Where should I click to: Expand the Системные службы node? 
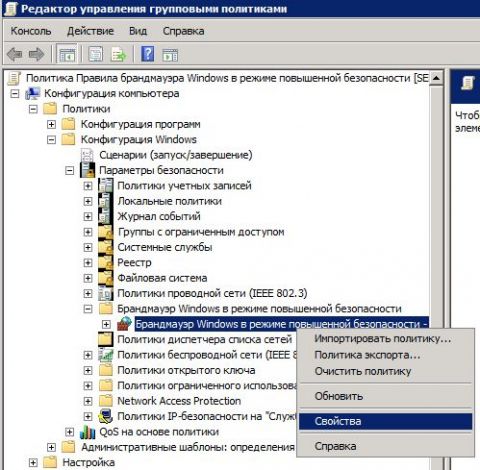[88, 247]
